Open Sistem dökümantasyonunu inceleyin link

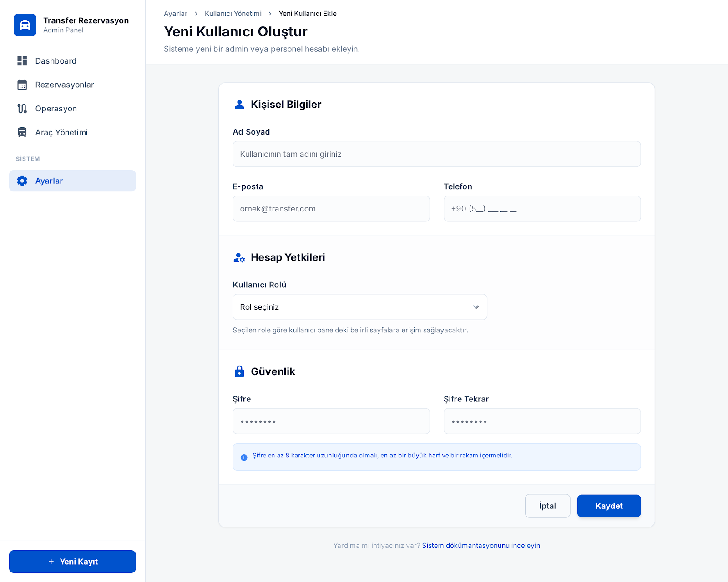[481, 546]
